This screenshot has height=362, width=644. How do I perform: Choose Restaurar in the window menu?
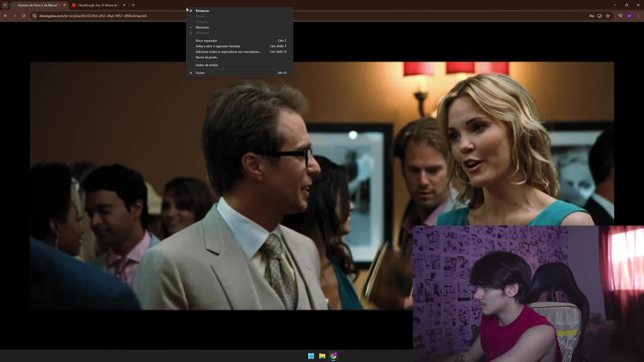pos(239,11)
